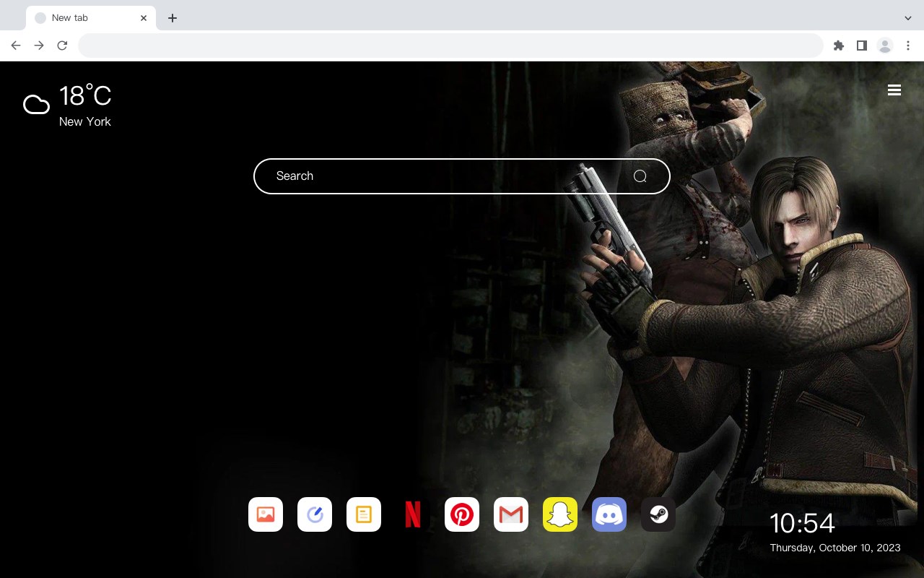Viewport: 924px width, 578px height.
Task: Select the New tab tab
Action: (x=91, y=18)
